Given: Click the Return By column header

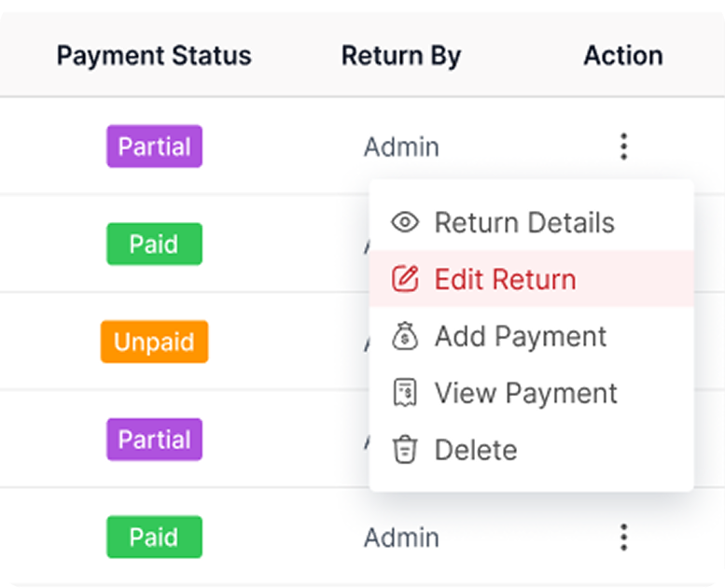Looking at the screenshot, I should (x=401, y=55).
